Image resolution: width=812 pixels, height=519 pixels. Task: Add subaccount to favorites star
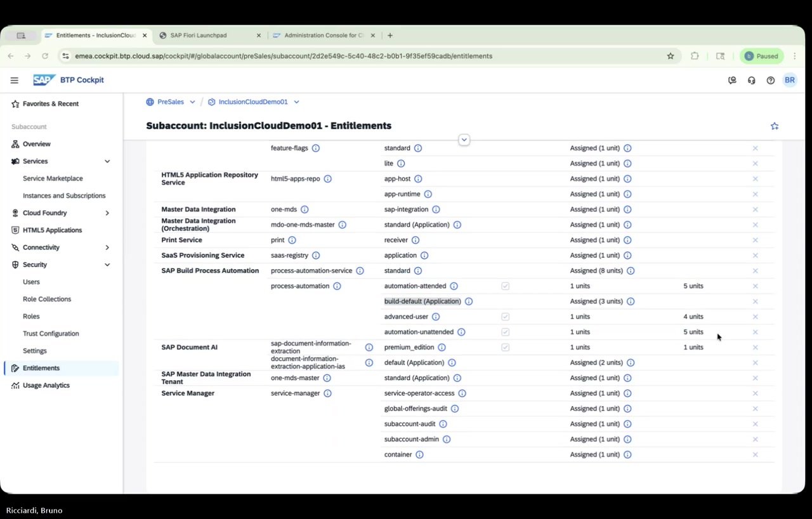coord(774,126)
